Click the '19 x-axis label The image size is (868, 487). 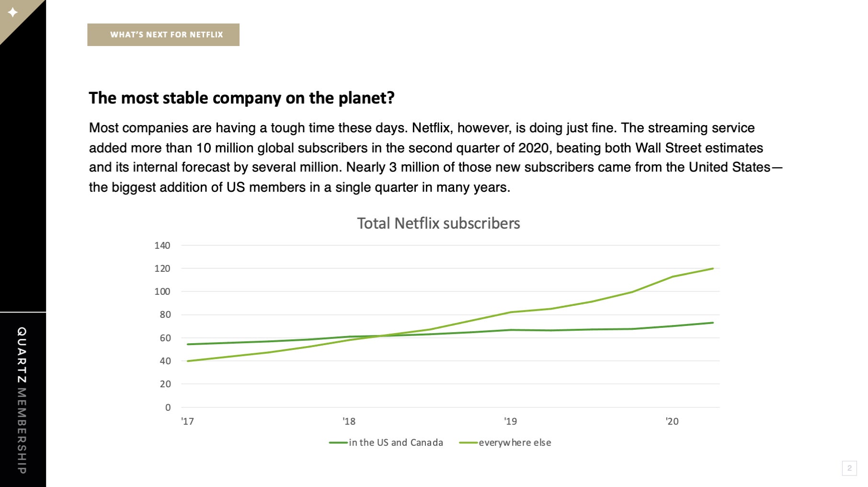pos(510,421)
